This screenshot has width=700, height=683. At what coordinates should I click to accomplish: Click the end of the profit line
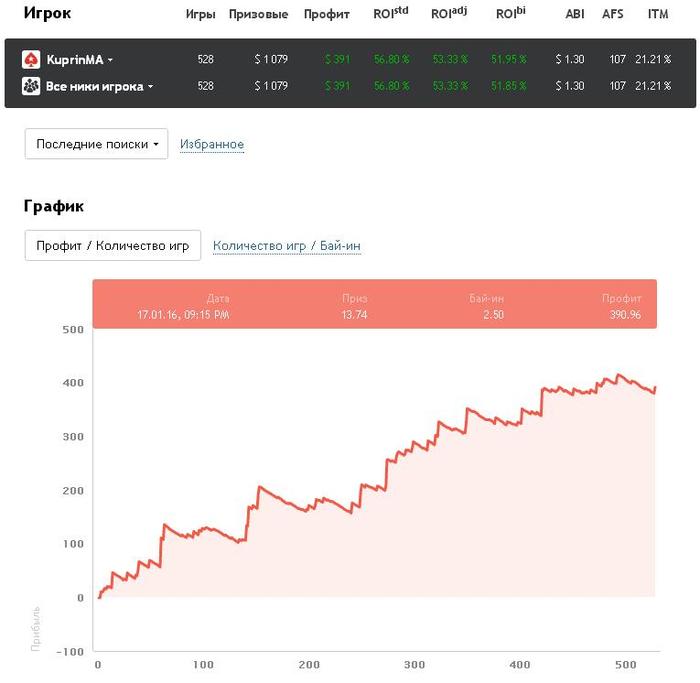point(655,388)
